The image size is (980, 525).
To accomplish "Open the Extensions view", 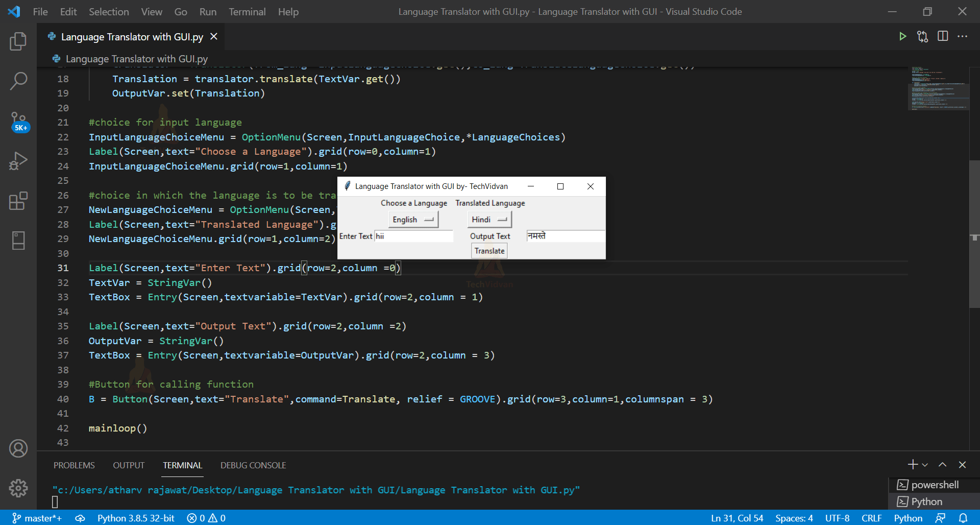I will tap(18, 201).
